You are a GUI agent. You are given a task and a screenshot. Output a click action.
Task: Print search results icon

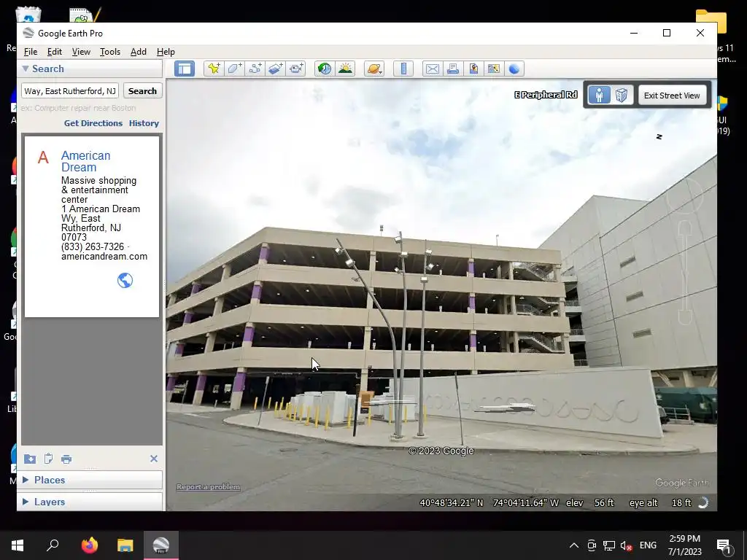pyautogui.click(x=66, y=459)
